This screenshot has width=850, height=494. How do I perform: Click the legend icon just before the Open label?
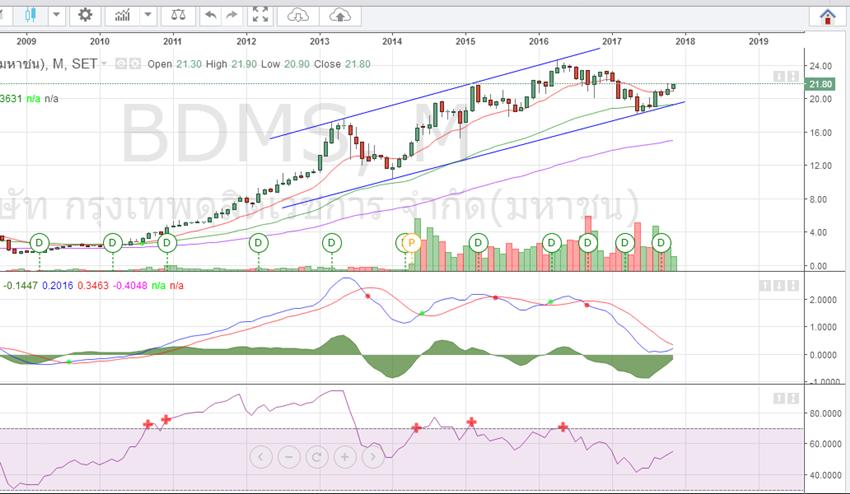134,64
